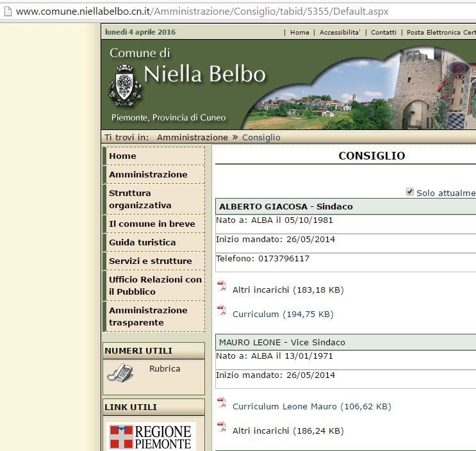476x451 pixels.
Task: Click Amministrazione in the breadcrumb trail
Action: [192, 137]
